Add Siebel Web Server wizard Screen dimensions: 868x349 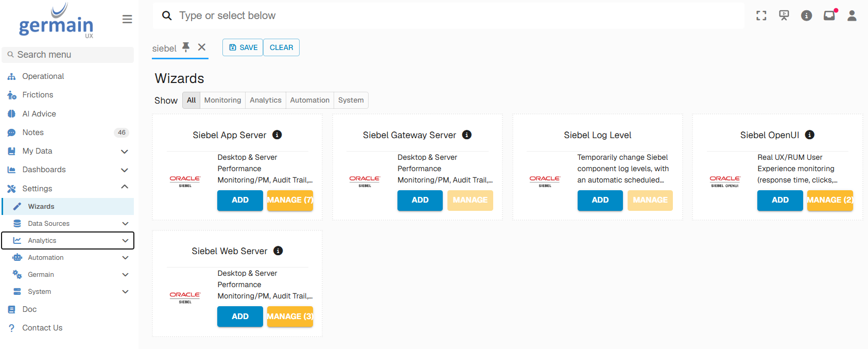(x=240, y=317)
